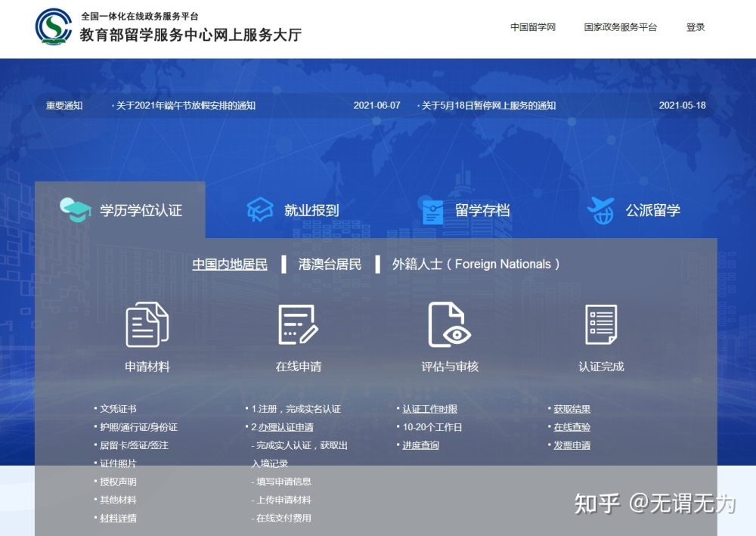Click the 填写申请信息 step text
Image resolution: width=756 pixels, height=536 pixels.
tap(283, 482)
